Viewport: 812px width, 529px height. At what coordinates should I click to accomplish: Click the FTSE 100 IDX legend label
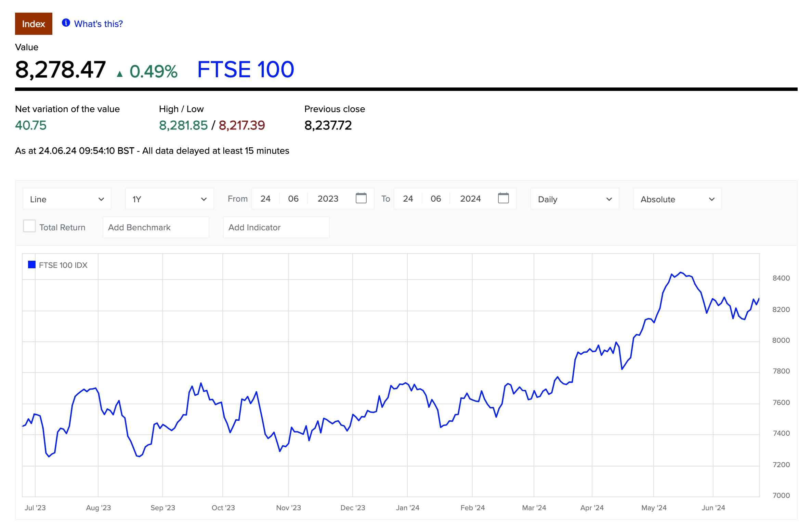[63, 265]
